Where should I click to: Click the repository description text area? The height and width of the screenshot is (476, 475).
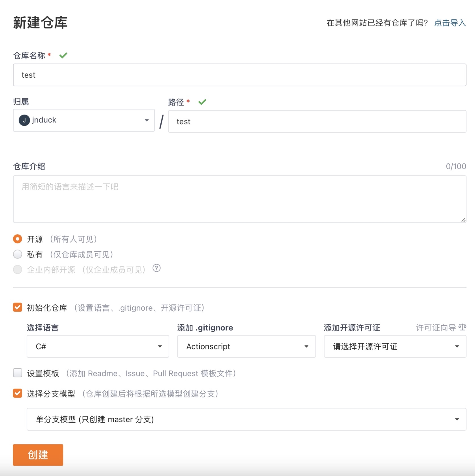click(x=239, y=199)
